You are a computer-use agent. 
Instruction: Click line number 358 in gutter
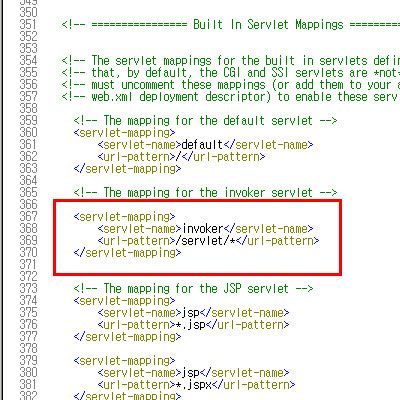(28, 109)
